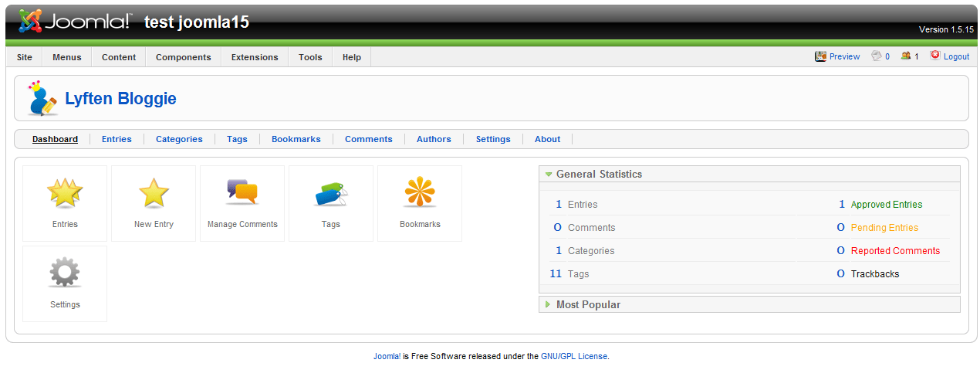980x380 pixels.
Task: Open the Comments tab
Action: (x=369, y=139)
